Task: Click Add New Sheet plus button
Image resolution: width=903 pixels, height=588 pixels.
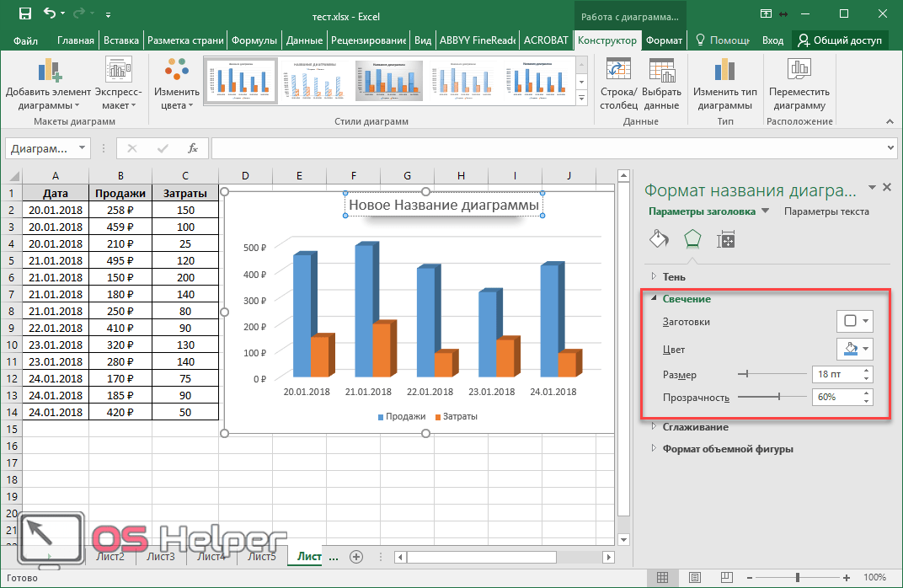Action: 356,556
